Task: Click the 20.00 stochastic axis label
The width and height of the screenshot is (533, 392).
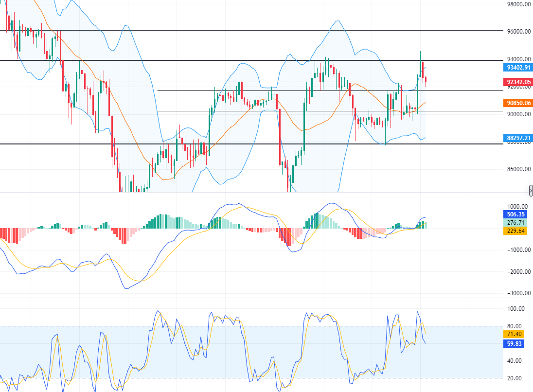Action: [516, 378]
